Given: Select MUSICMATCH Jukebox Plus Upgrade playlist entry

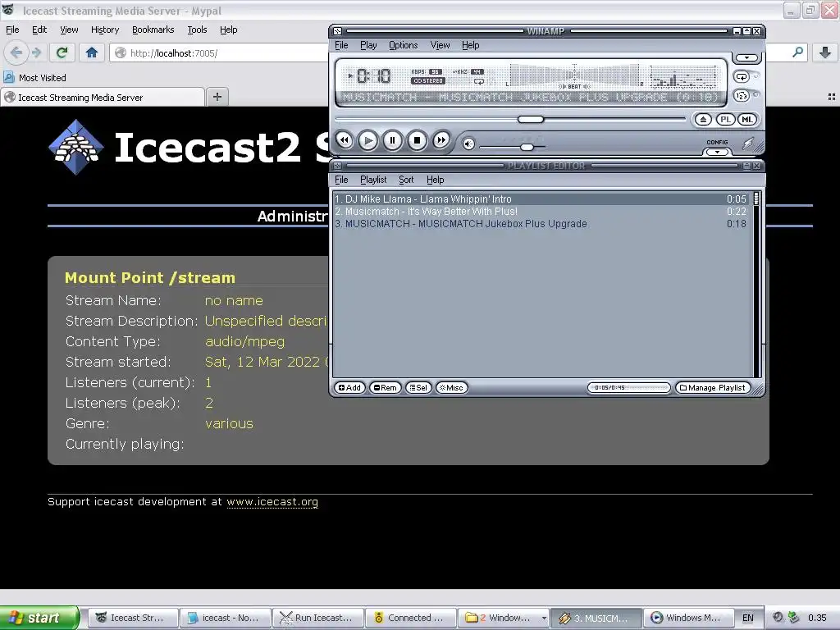Looking at the screenshot, I should coord(541,224).
